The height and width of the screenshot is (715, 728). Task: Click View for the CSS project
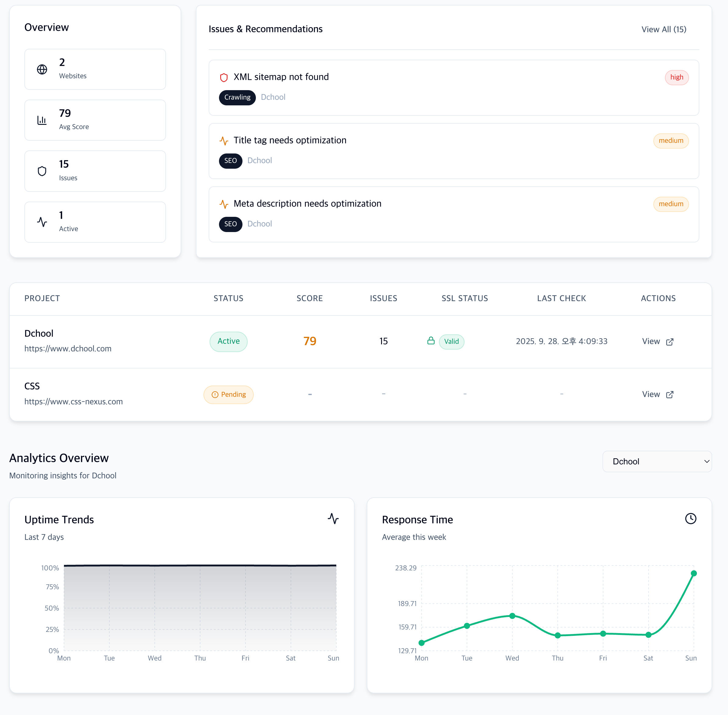658,394
